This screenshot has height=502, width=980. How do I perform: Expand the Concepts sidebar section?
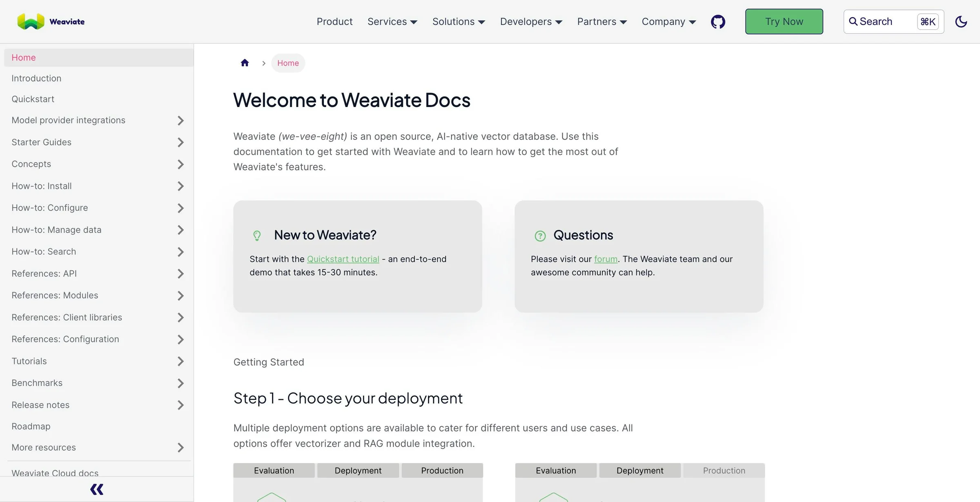(x=180, y=164)
